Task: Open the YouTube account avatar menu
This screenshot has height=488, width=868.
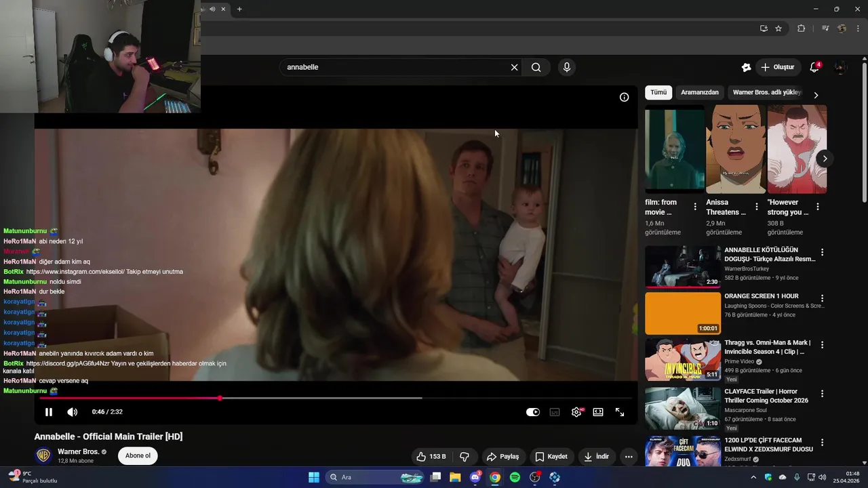Action: coord(841,67)
